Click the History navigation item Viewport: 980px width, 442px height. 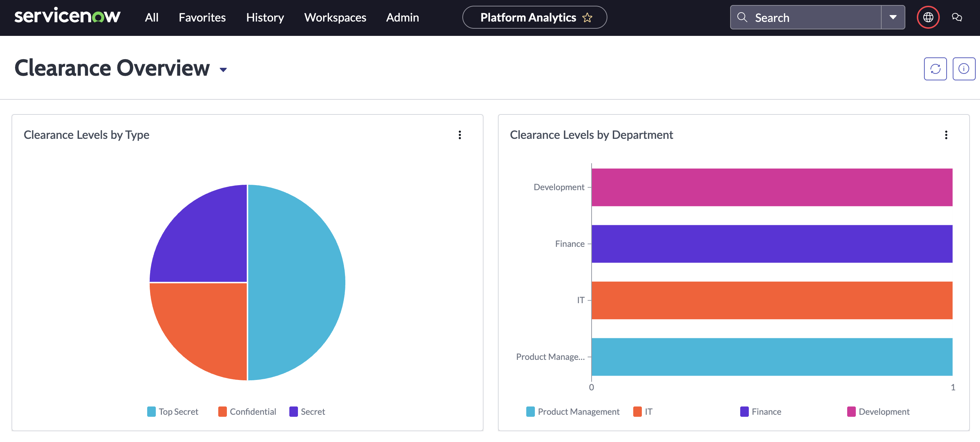click(265, 18)
